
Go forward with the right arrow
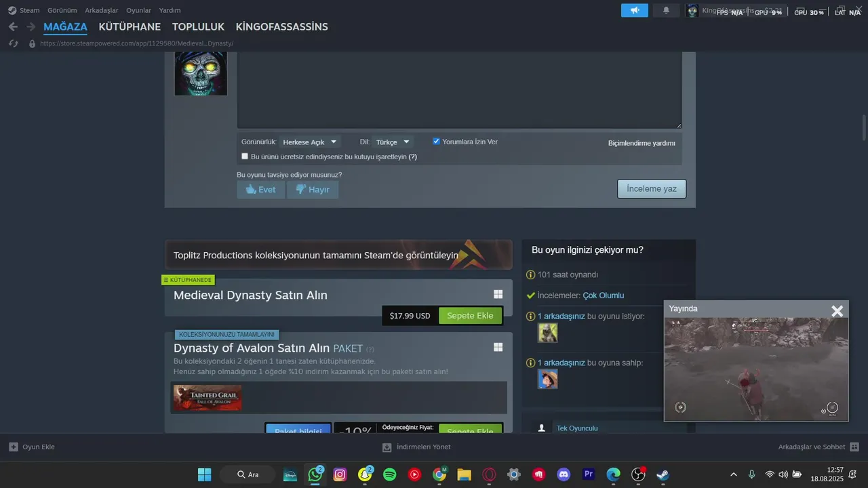[31, 26]
